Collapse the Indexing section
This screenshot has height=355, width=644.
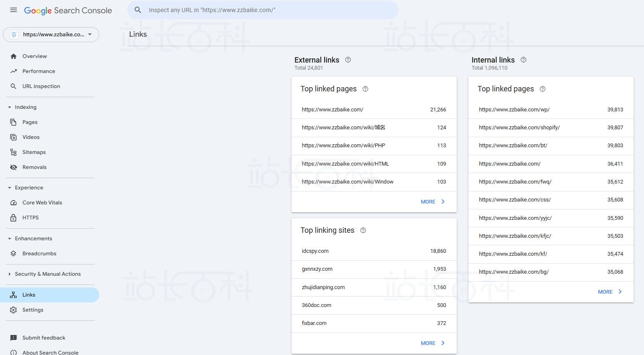pyautogui.click(x=10, y=107)
